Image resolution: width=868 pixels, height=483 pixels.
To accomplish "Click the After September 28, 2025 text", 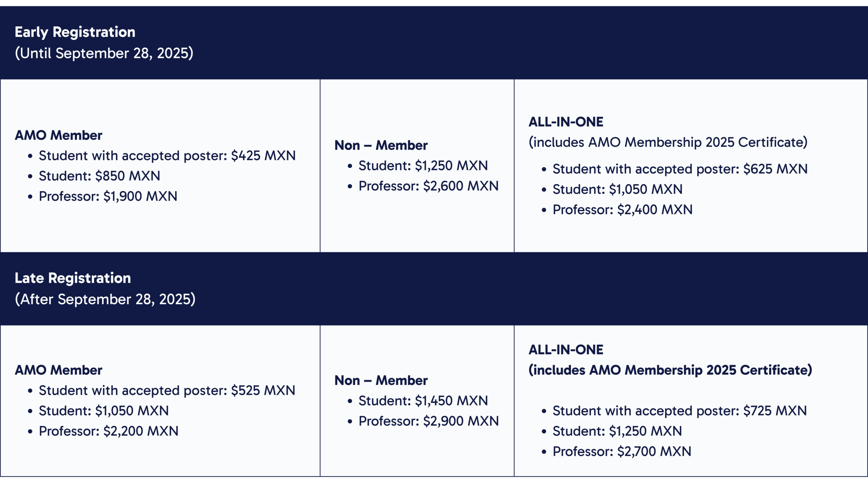I will pos(105,299).
